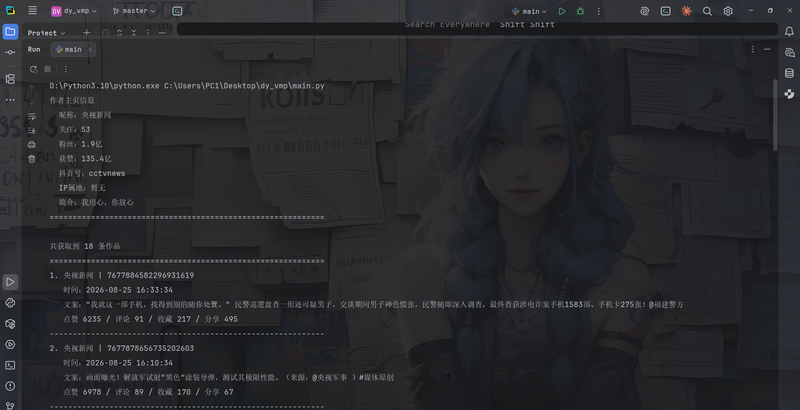Run main with the green play button
This screenshot has height=410, width=800.
562,11
